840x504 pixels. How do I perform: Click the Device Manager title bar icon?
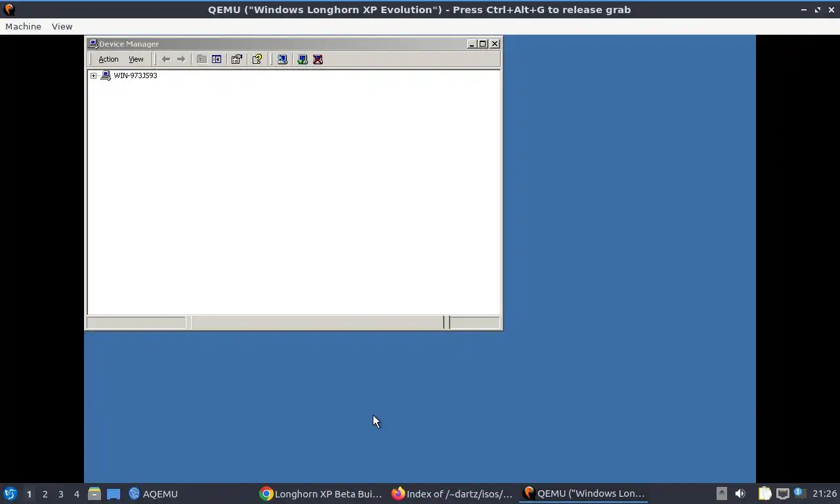click(x=93, y=44)
